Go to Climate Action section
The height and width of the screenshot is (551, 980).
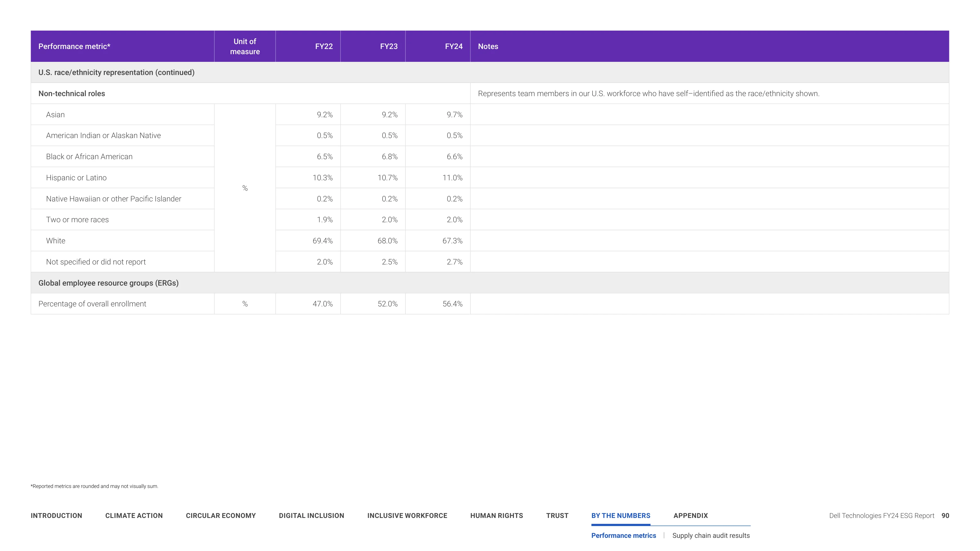point(134,515)
